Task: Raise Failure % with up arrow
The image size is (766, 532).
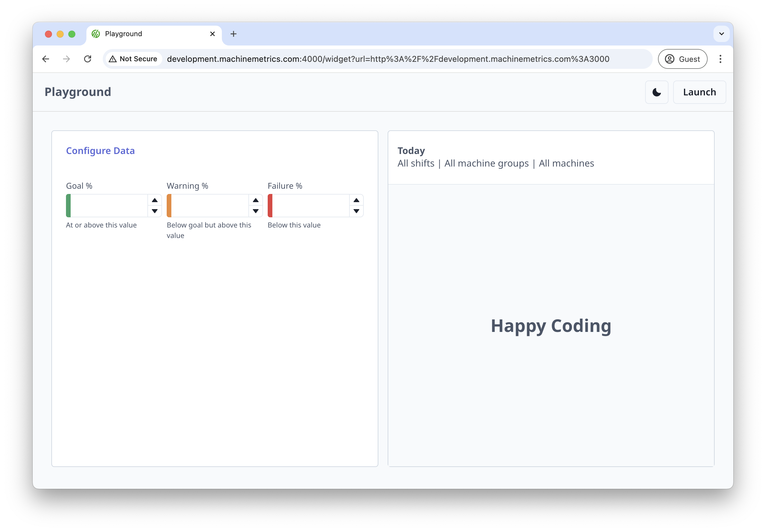Action: 356,200
